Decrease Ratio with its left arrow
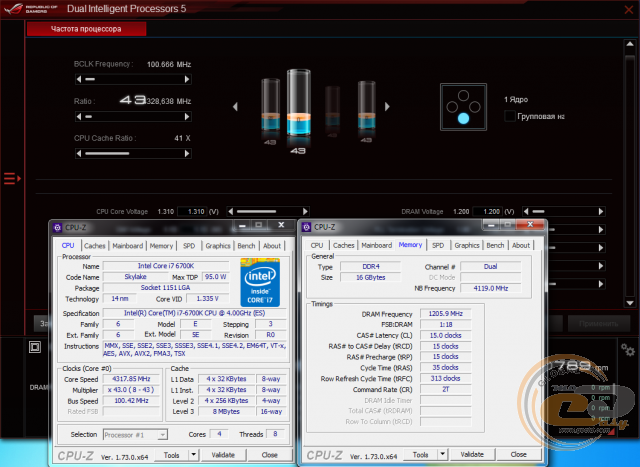Viewport: 640px width, 467px height. coord(79,117)
